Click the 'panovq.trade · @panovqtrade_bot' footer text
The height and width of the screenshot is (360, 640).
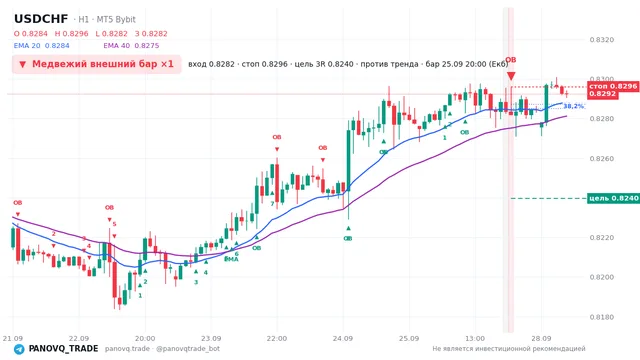(x=162, y=349)
